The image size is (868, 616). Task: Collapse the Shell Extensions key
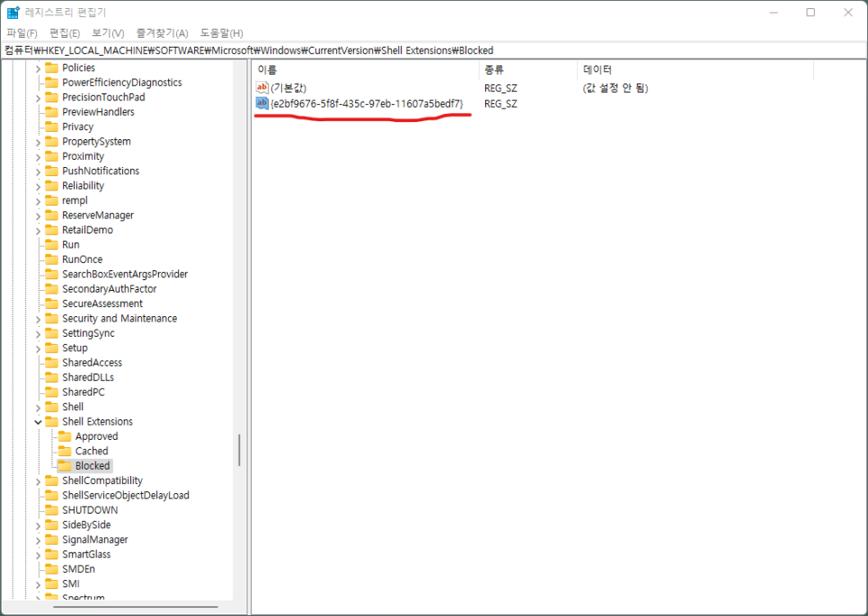pyautogui.click(x=39, y=422)
